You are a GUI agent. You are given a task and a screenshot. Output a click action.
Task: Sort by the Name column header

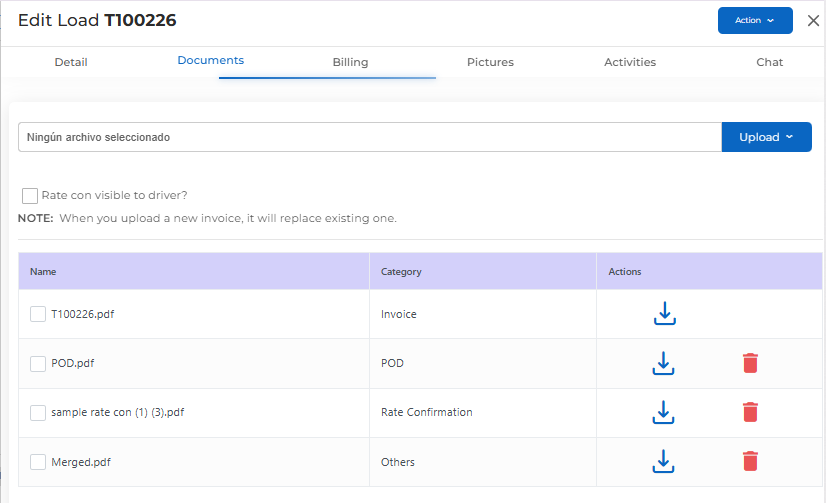(x=43, y=272)
